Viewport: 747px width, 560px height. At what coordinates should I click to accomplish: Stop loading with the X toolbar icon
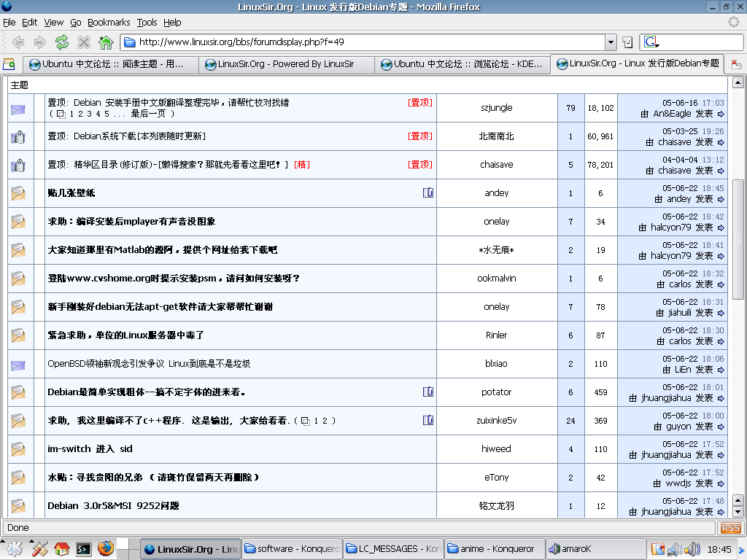[x=84, y=42]
